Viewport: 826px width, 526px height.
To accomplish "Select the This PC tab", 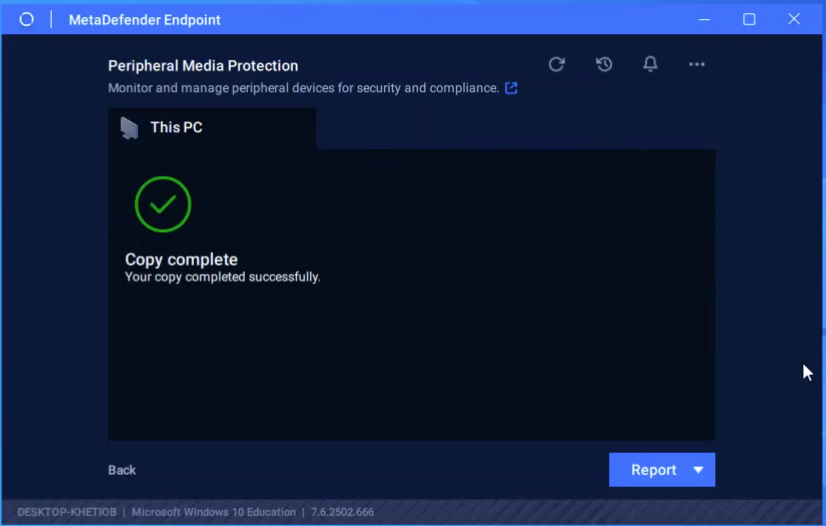I will pyautogui.click(x=212, y=128).
